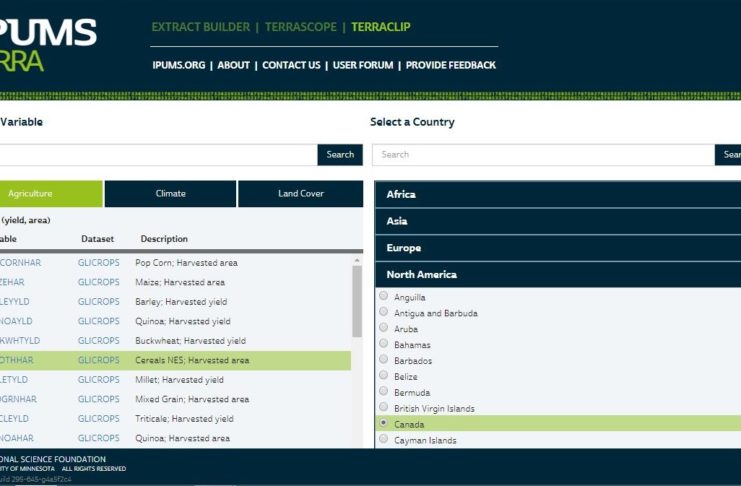Viewport: 741px width, 486px height.
Task: Open the Contact Us link
Action: (291, 65)
